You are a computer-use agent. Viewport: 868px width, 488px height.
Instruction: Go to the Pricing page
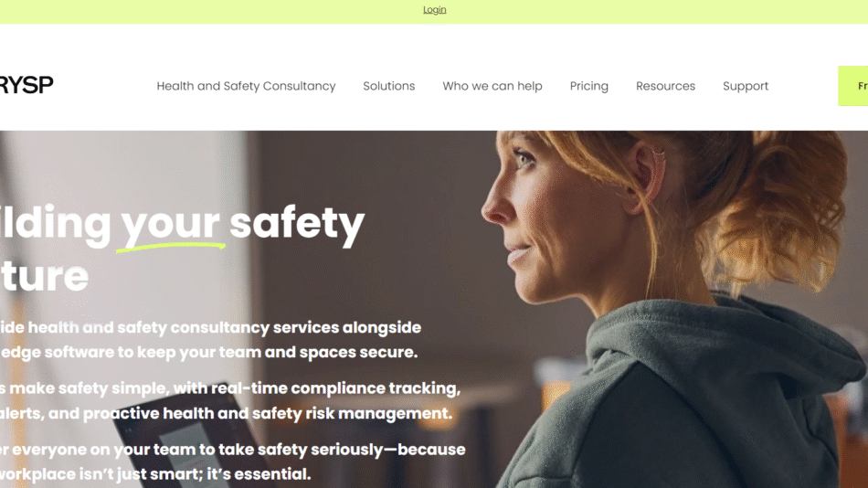589,86
